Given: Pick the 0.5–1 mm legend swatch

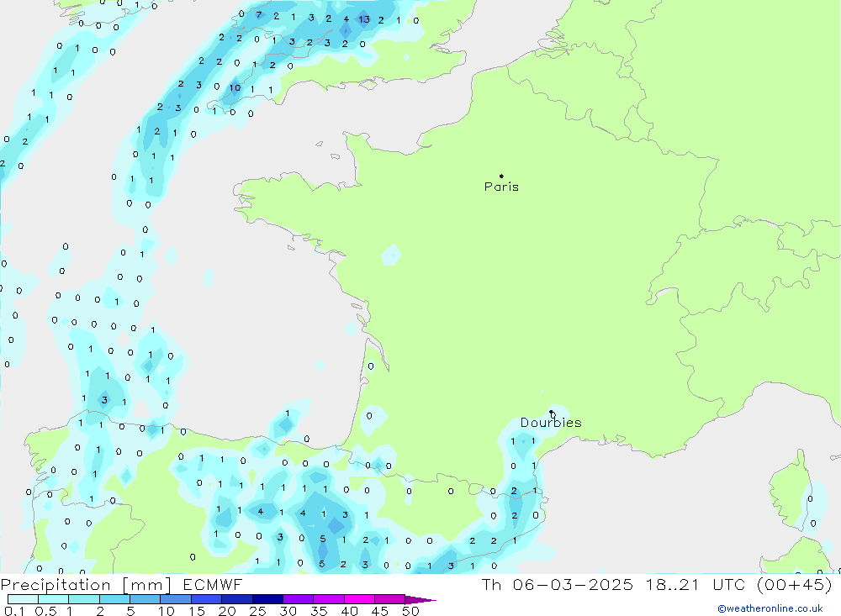Looking at the screenshot, I should [x=54, y=599].
